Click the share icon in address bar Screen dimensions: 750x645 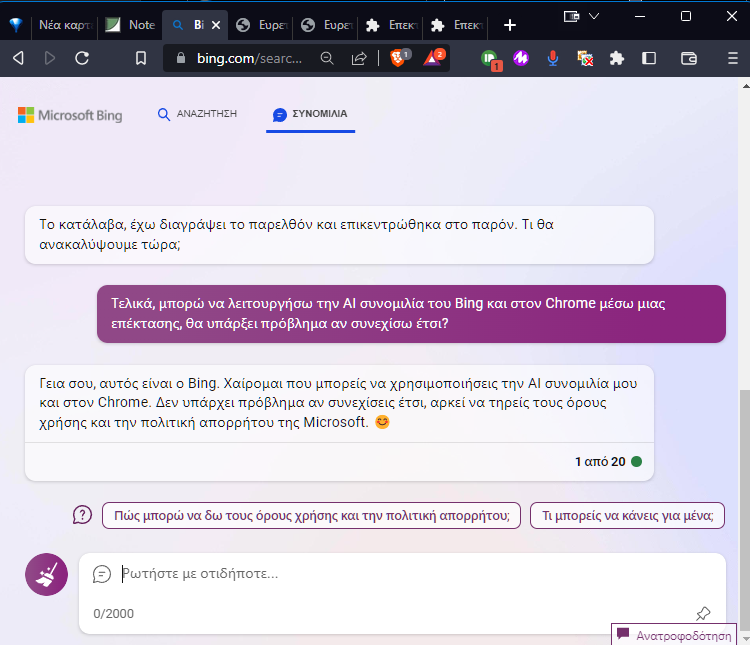(359, 58)
